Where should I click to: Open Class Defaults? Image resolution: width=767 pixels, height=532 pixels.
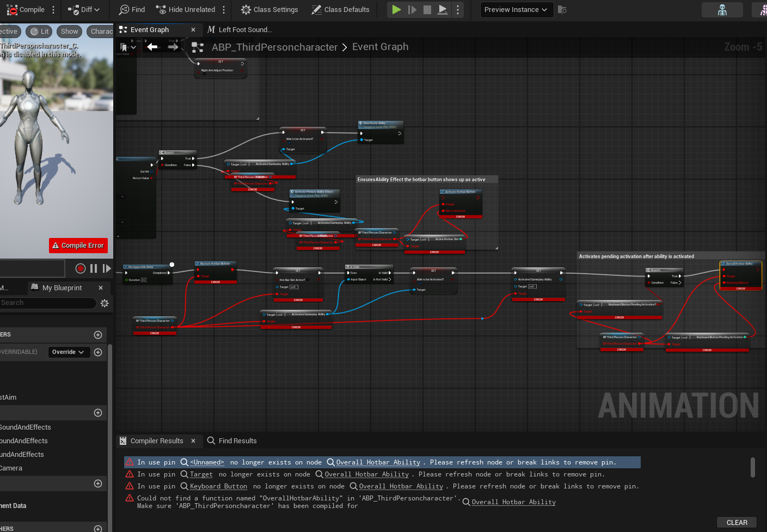[x=340, y=10]
